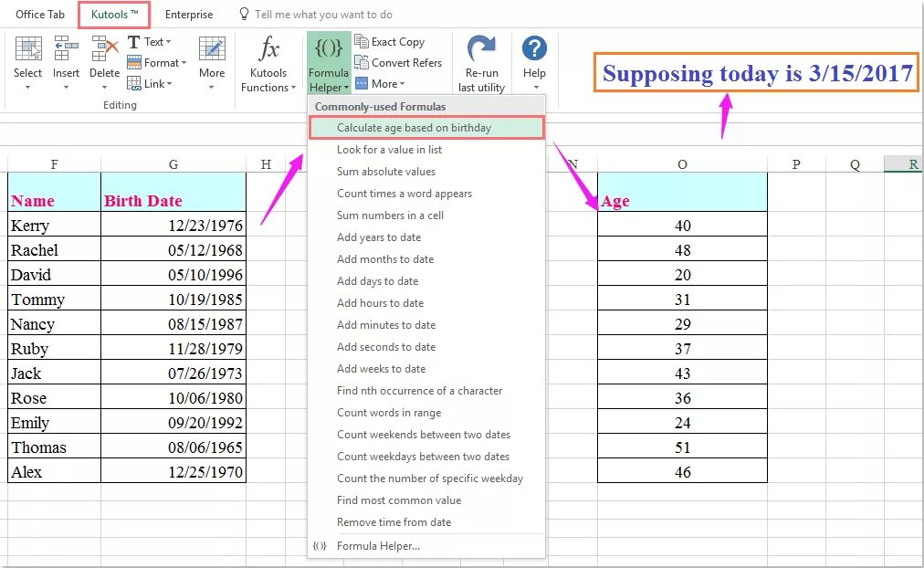
Task: Click the Help question mark icon
Action: [534, 48]
